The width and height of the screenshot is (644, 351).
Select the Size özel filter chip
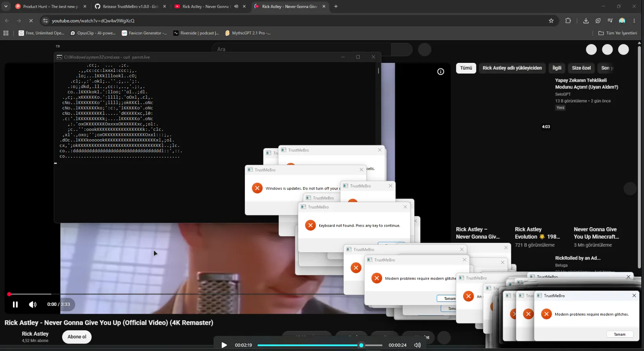coord(581,68)
